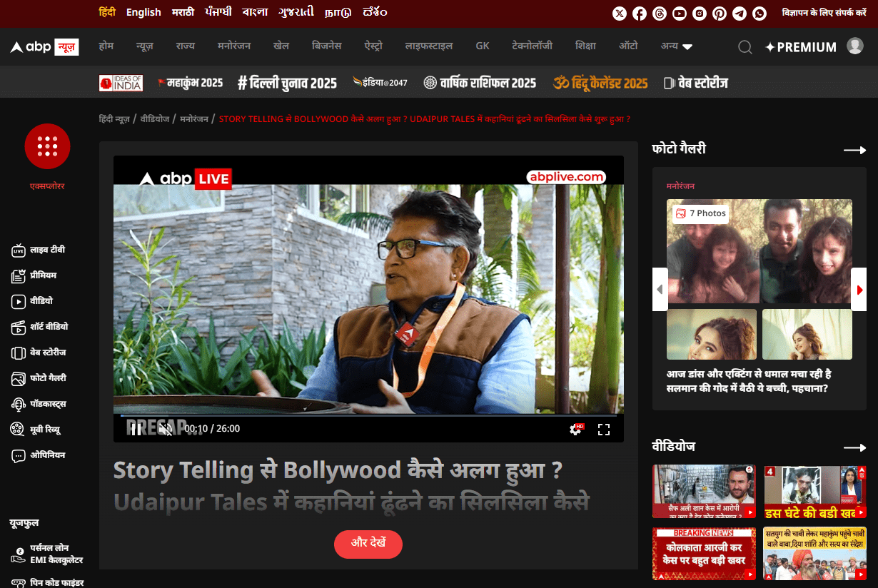
Task: Open the YouTube social icon
Action: tap(680, 14)
